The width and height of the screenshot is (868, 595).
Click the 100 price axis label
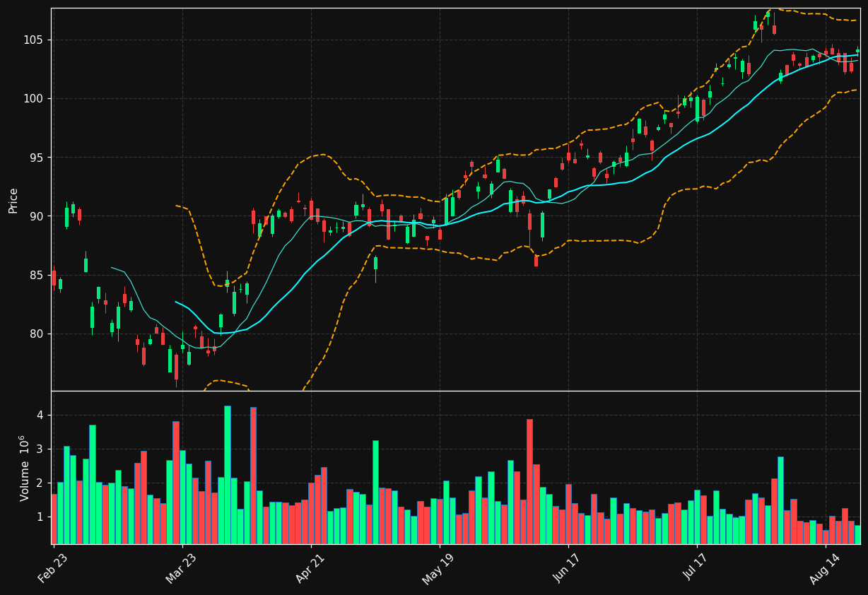point(35,98)
